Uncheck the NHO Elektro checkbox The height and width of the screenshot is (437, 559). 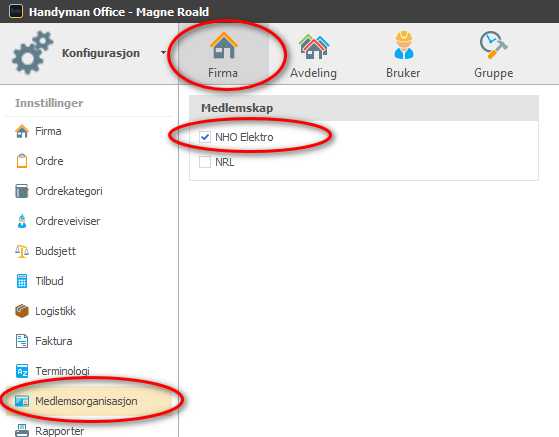tap(205, 137)
